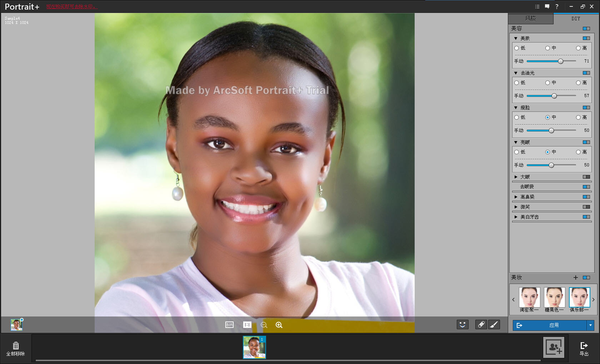Toggle the 去油光 switch
The height and width of the screenshot is (364, 600).
pyautogui.click(x=586, y=73)
